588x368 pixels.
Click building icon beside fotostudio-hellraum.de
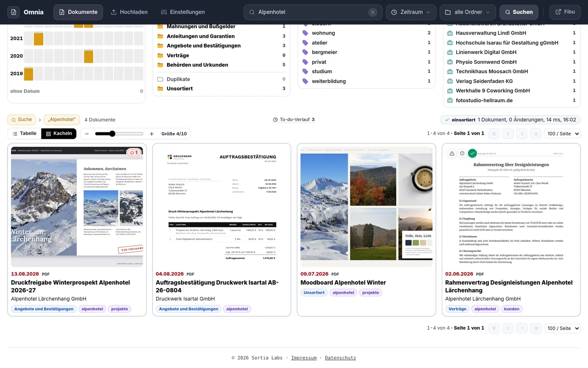(450, 101)
